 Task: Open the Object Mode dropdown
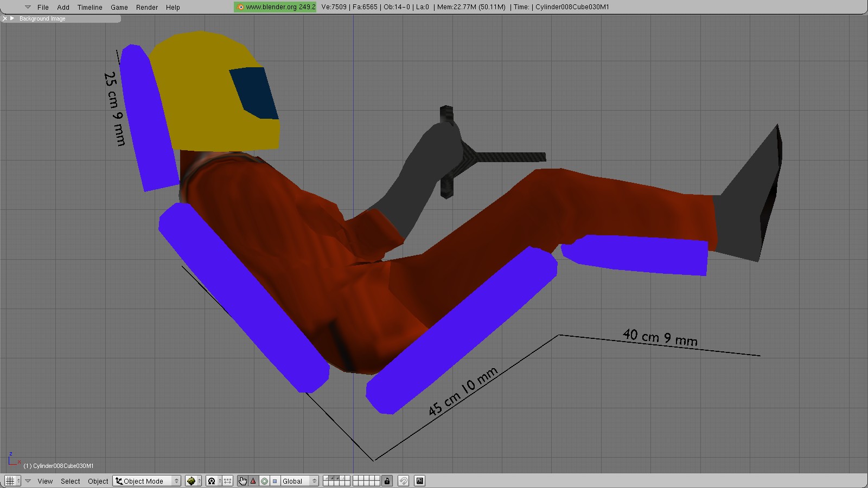146,481
